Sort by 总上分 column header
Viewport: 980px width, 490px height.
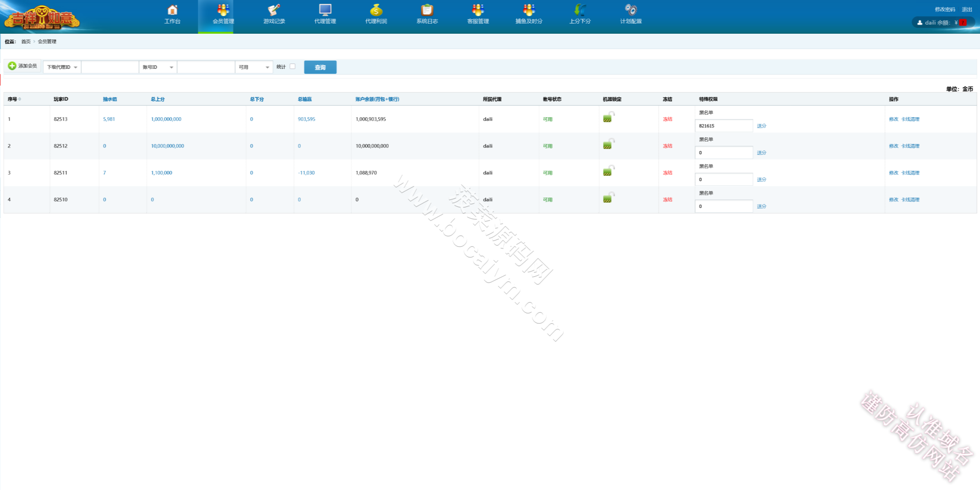click(x=158, y=99)
